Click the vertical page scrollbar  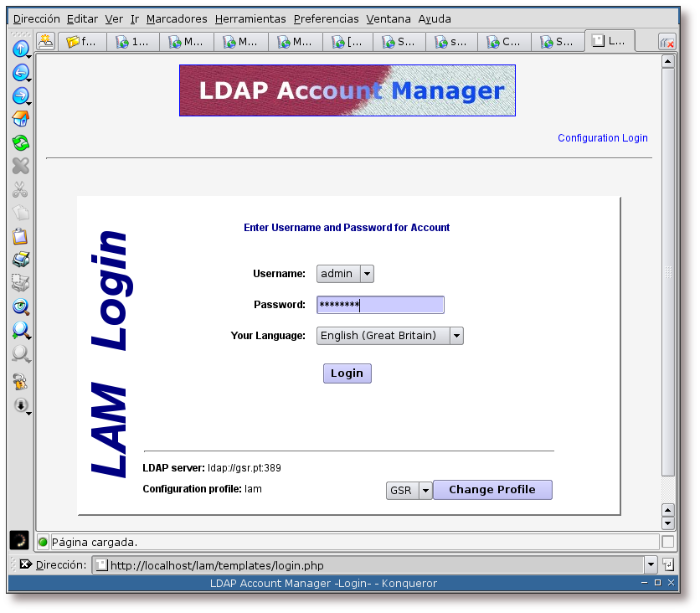(x=667, y=276)
